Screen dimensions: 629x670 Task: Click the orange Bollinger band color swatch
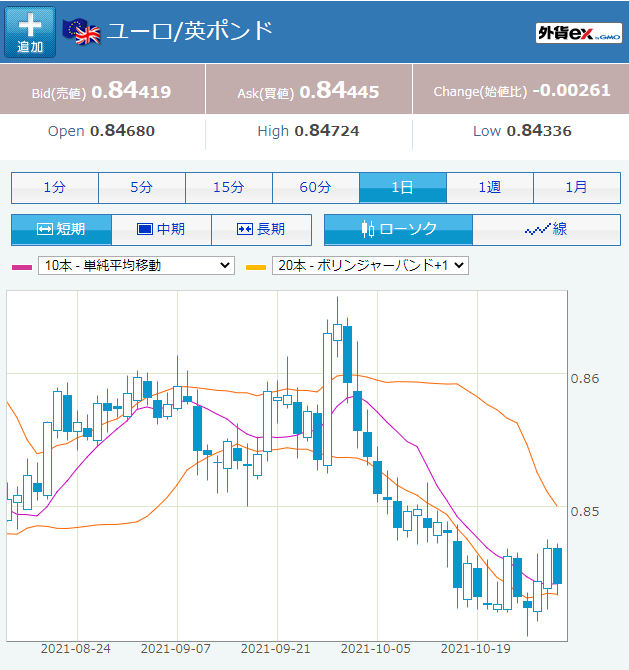[x=256, y=267]
